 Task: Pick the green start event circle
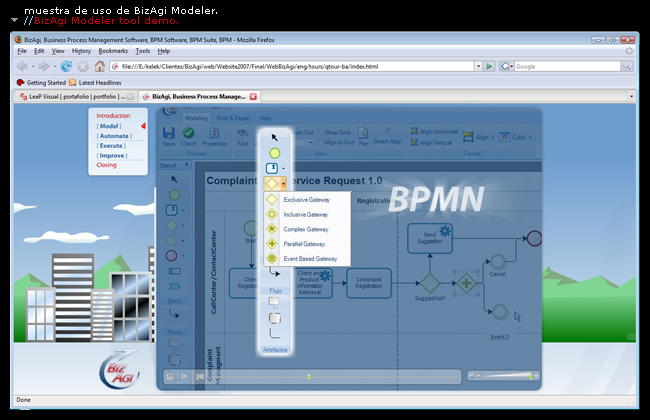click(274, 153)
